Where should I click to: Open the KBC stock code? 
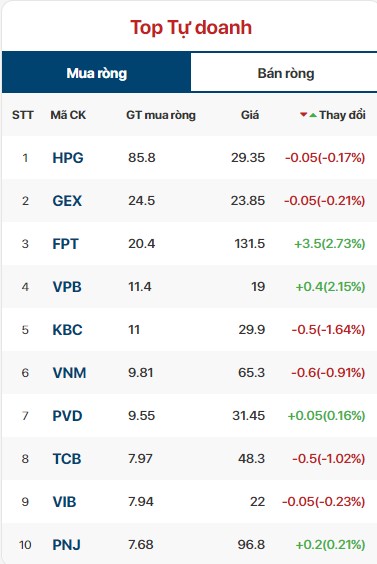[x=67, y=330]
